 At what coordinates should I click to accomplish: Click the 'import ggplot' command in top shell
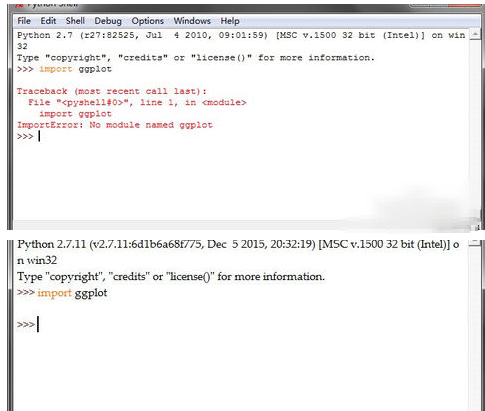75,69
